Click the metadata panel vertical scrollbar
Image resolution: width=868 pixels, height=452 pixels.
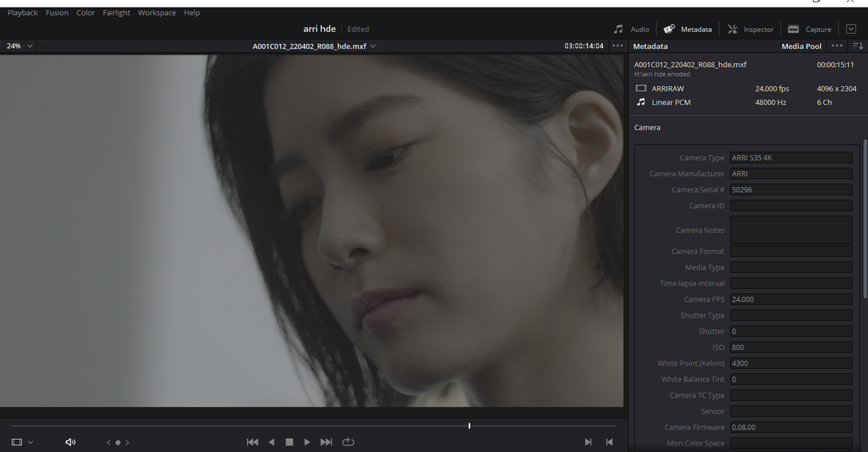coord(865,218)
